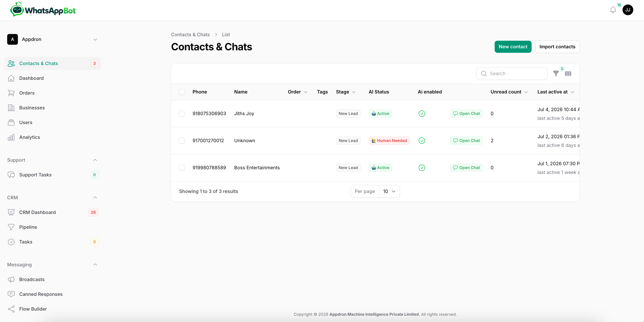Viewport: 644px width, 322px height.
Task: Click the Dashboard house icon in sidebar
Action: click(11, 78)
